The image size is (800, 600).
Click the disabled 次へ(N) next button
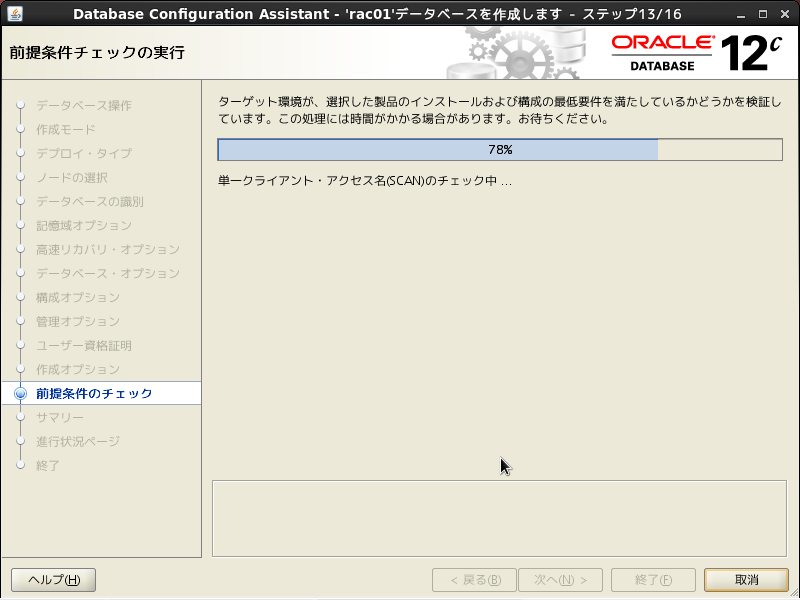point(560,580)
